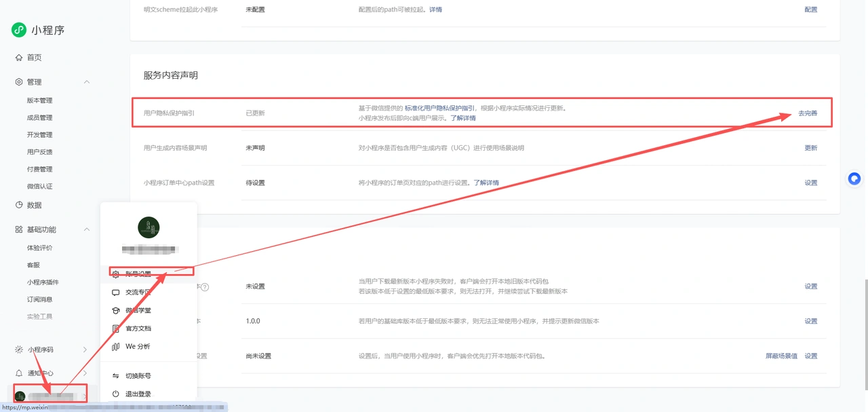Click the 数据 chart icon
This screenshot has width=868, height=412.
tap(19, 205)
